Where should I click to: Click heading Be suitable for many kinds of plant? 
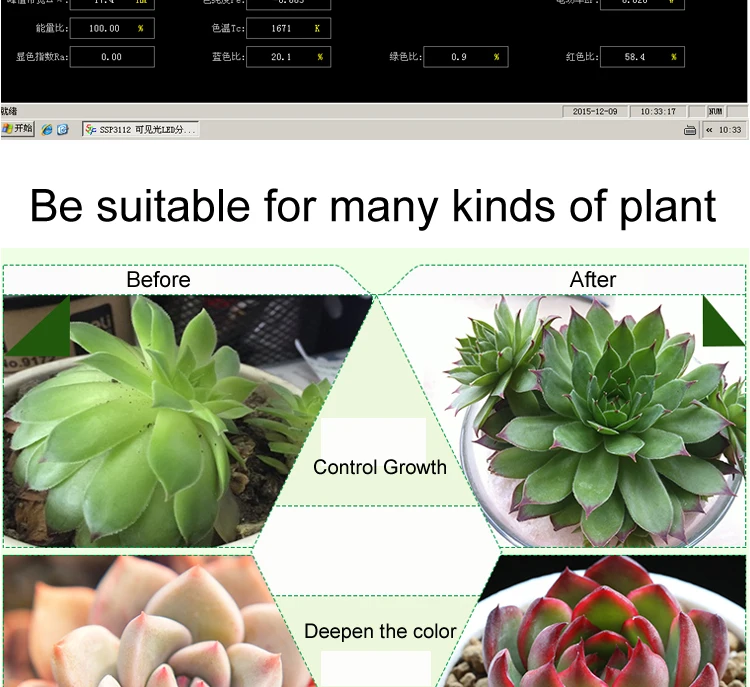click(x=373, y=207)
